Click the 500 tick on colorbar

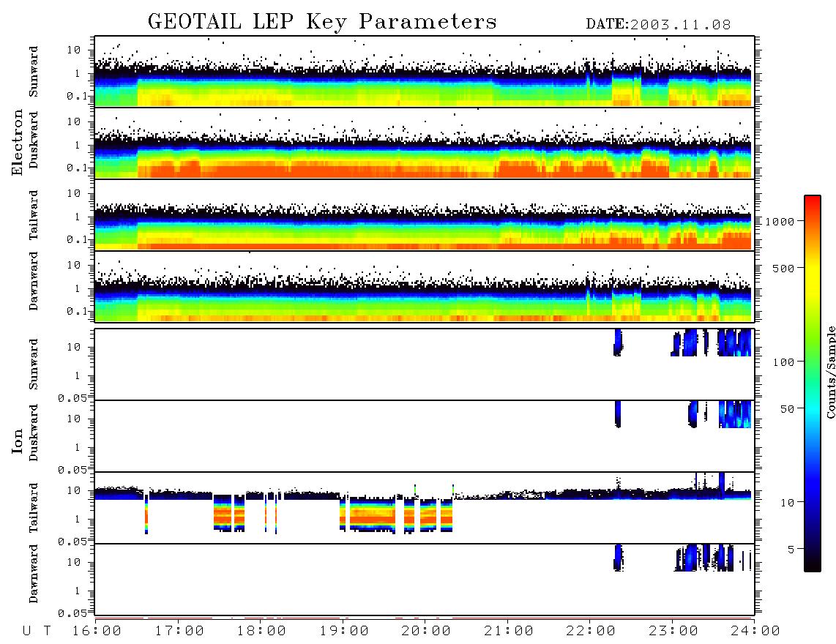[784, 268]
